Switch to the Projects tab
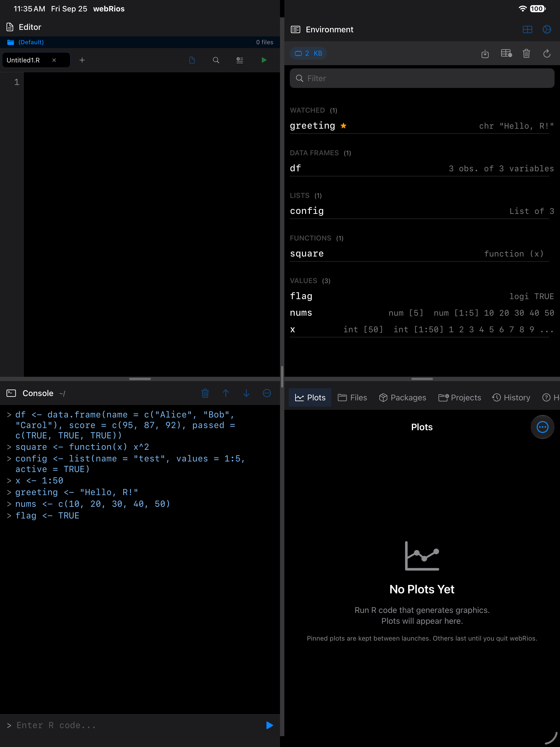 [x=459, y=397]
